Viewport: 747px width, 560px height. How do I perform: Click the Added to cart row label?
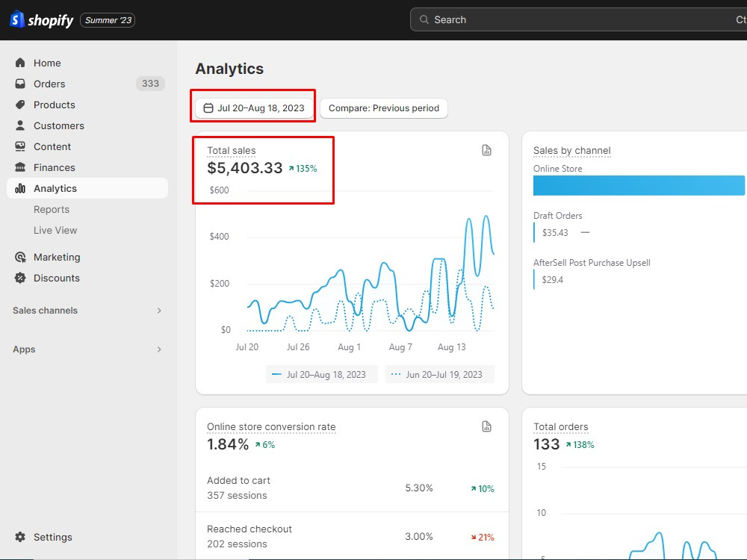click(239, 480)
